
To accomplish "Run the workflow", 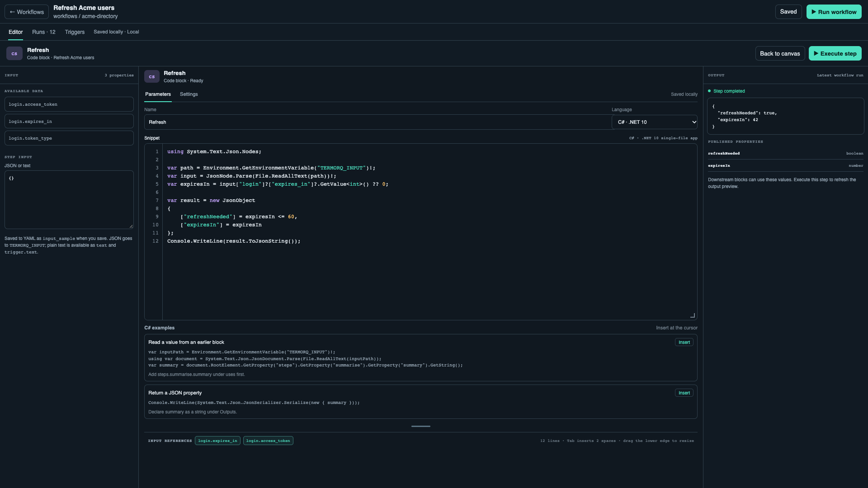I will pyautogui.click(x=834, y=12).
